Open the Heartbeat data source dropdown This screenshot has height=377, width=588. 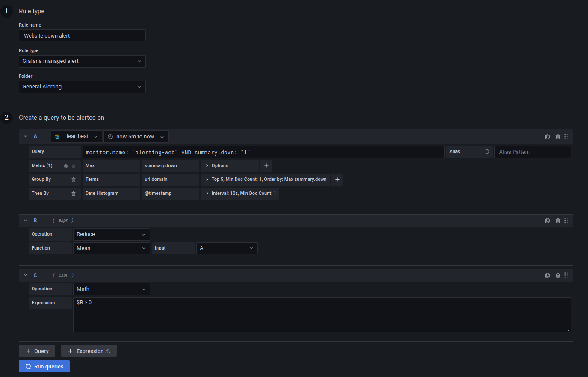pyautogui.click(x=77, y=136)
